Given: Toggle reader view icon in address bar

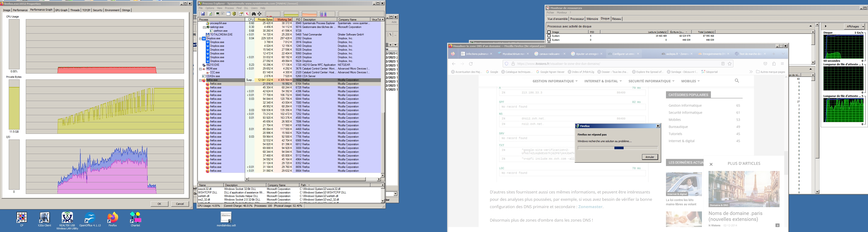Looking at the screenshot, I should click(723, 64).
